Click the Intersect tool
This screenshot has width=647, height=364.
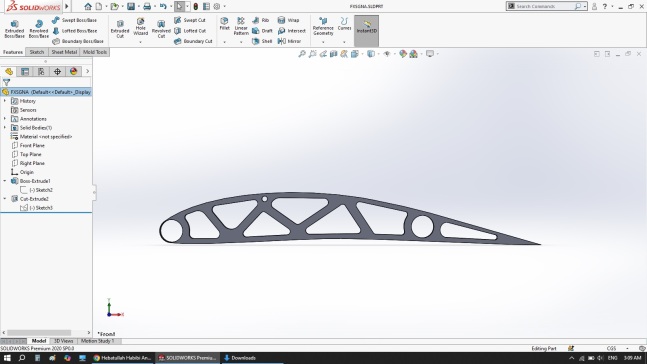(291, 31)
